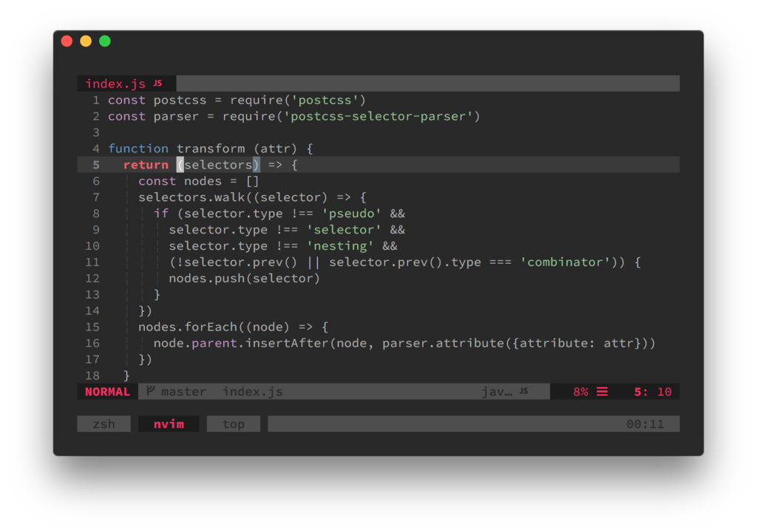The width and height of the screenshot is (757, 532).
Task: Minimize the window with the yellow button
Action: click(x=86, y=41)
